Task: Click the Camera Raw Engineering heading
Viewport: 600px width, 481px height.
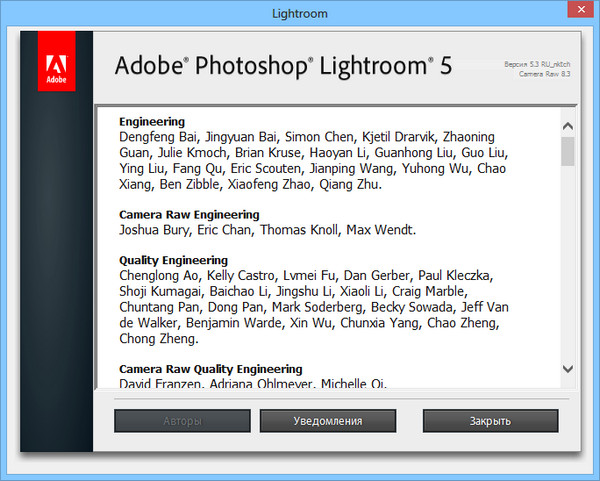Action: coord(189,215)
